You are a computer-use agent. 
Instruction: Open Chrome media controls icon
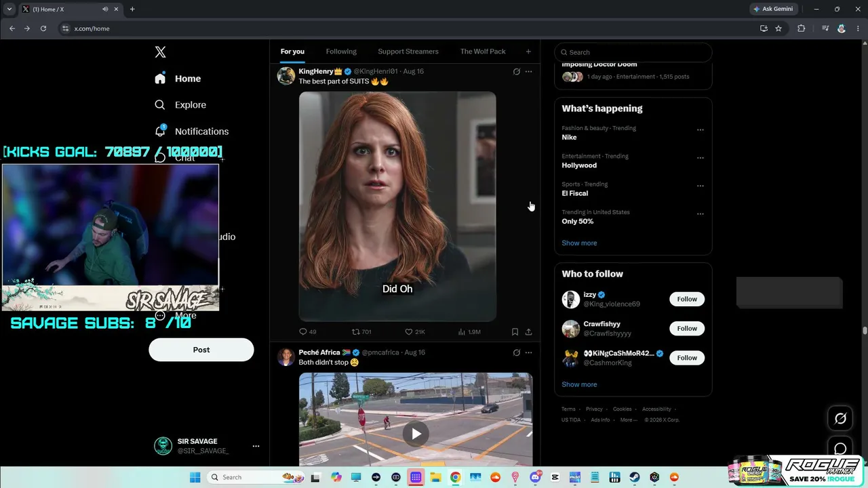coord(825,28)
